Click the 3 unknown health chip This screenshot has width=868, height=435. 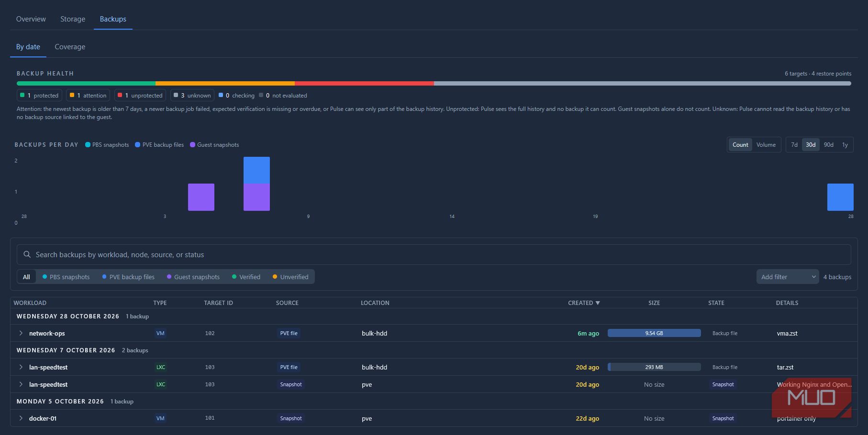[x=192, y=96]
